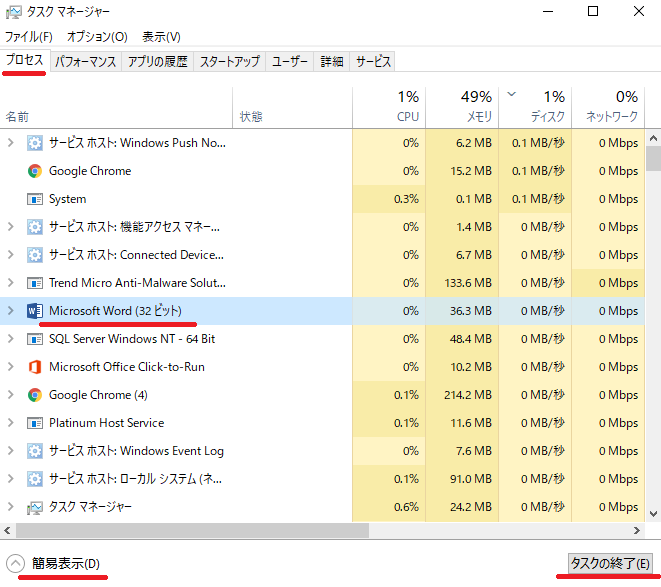Switch to the スタートアップ tab
Image resolution: width=661 pixels, height=587 pixels.
coord(230,62)
